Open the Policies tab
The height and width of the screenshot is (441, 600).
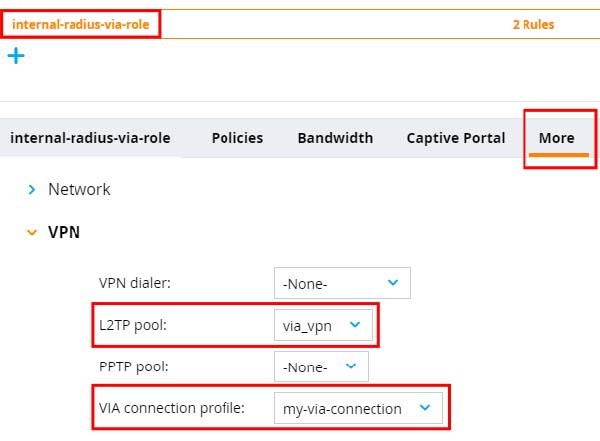(237, 138)
